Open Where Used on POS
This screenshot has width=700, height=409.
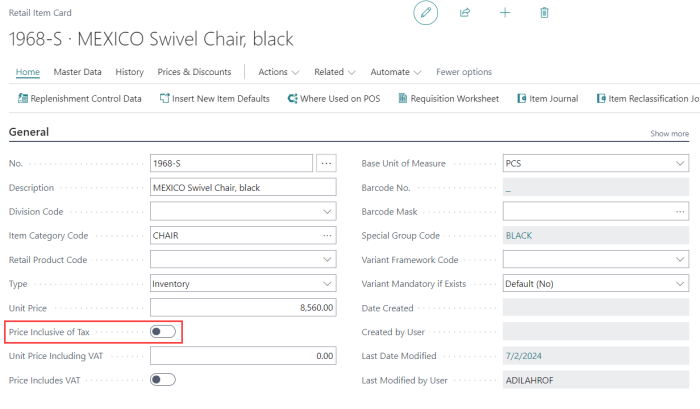pyautogui.click(x=334, y=98)
